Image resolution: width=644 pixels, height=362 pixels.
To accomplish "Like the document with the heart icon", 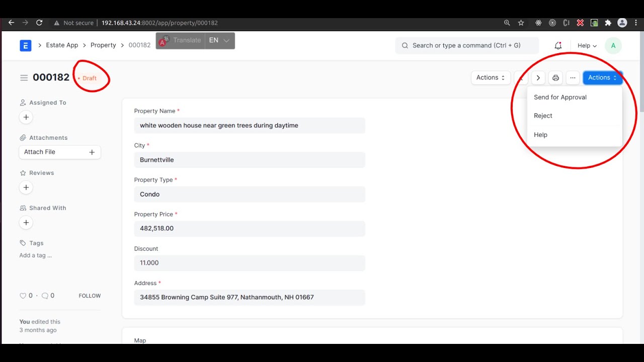I will (23, 296).
